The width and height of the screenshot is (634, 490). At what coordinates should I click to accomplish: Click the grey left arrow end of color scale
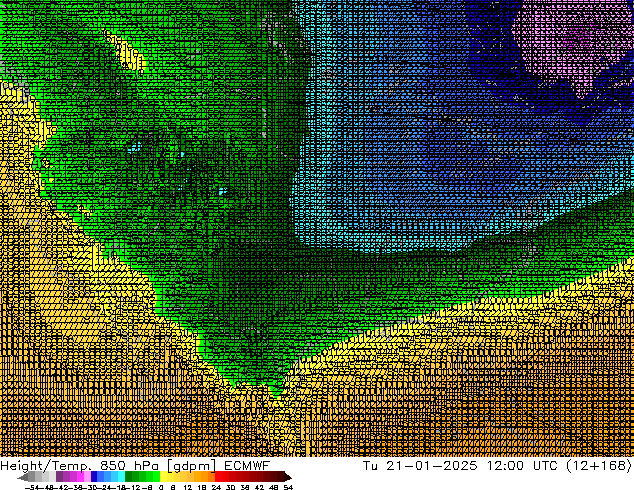point(23,477)
